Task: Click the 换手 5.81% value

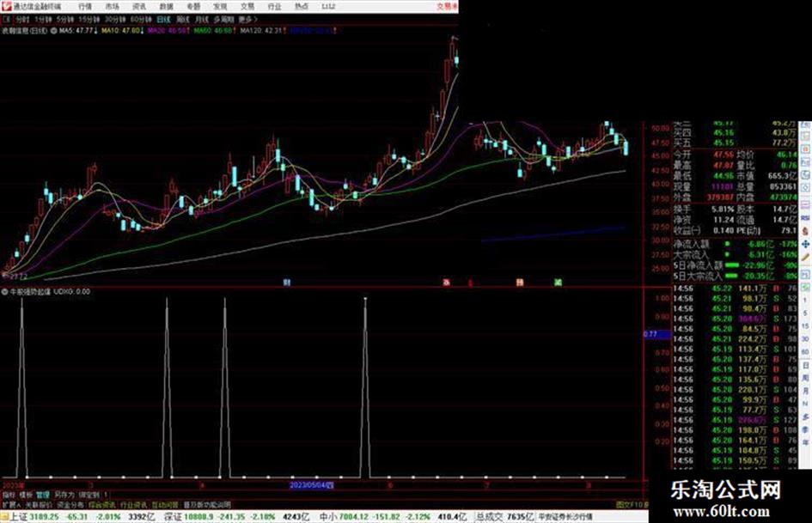Action: click(x=723, y=210)
